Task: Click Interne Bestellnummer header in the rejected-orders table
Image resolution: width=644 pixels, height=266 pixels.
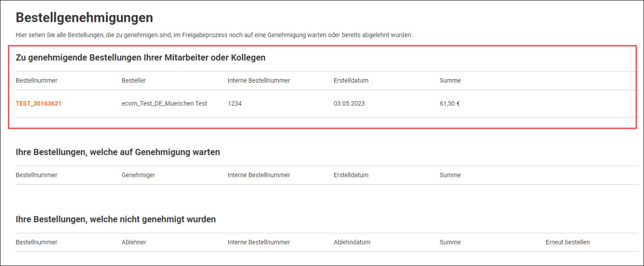Action: point(259,242)
